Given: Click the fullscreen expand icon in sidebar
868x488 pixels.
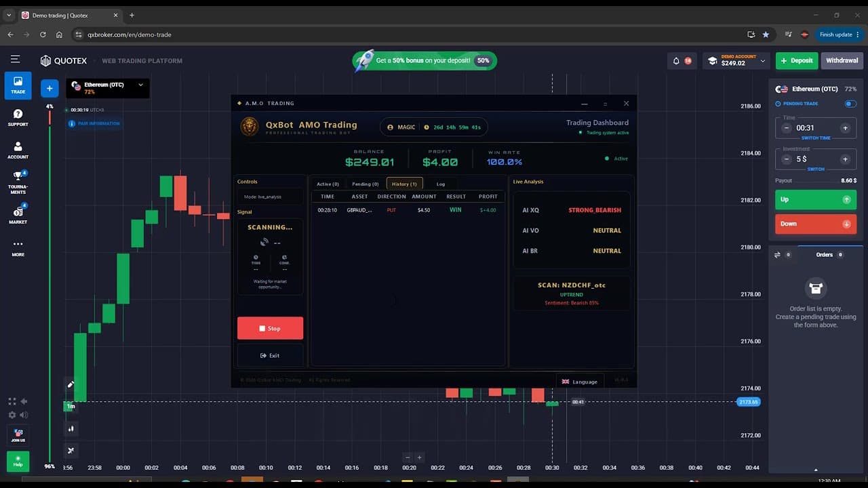Looking at the screenshot, I should pyautogui.click(x=12, y=401).
